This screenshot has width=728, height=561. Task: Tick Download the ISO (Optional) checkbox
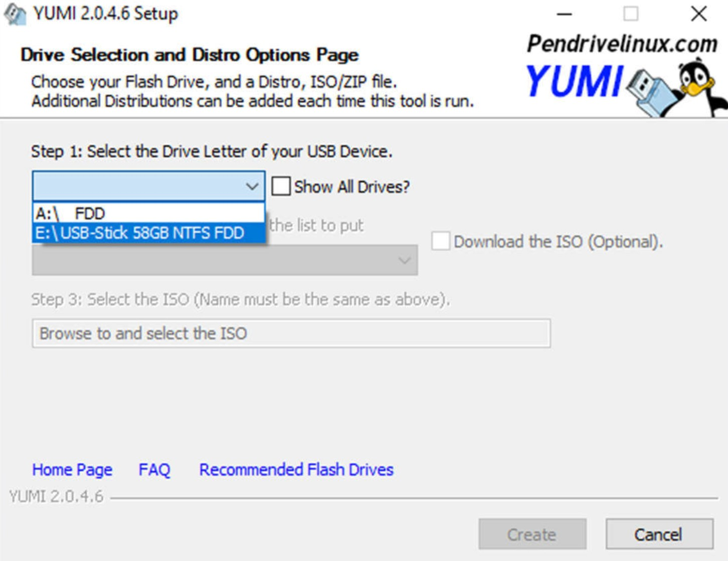(441, 241)
